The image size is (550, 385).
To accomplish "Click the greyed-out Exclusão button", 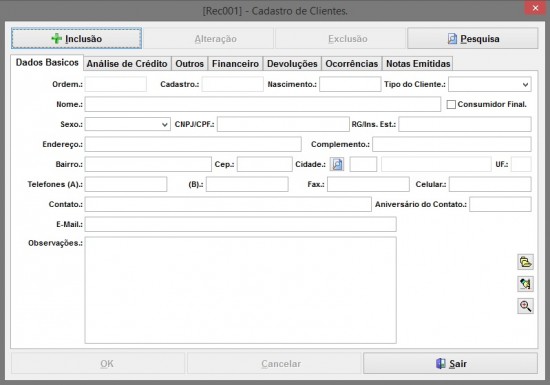I will (340, 38).
